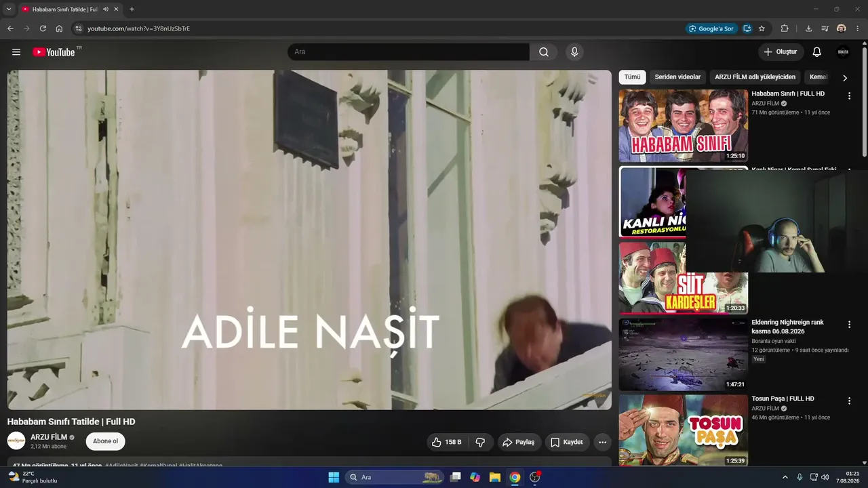Open the Kanlı Nigar video thumbnail

point(652,202)
